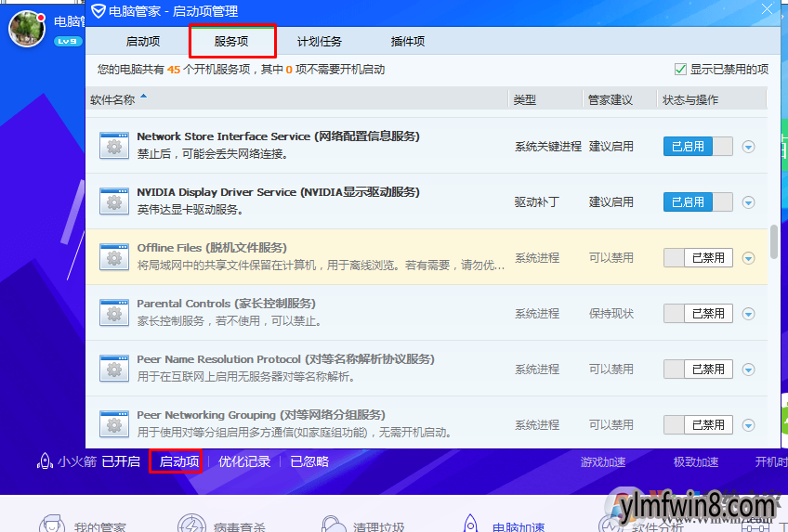This screenshot has width=788, height=532.
Task: Open the 优化记录 link
Action: click(244, 461)
